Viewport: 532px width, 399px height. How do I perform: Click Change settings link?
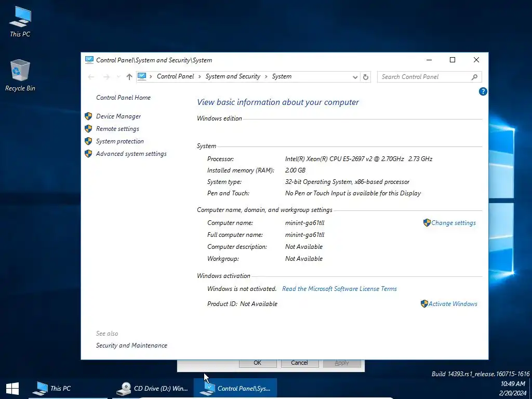point(453,223)
